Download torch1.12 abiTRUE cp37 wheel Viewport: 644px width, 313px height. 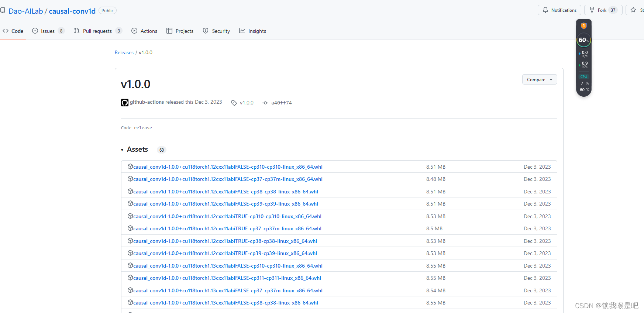coord(227,228)
